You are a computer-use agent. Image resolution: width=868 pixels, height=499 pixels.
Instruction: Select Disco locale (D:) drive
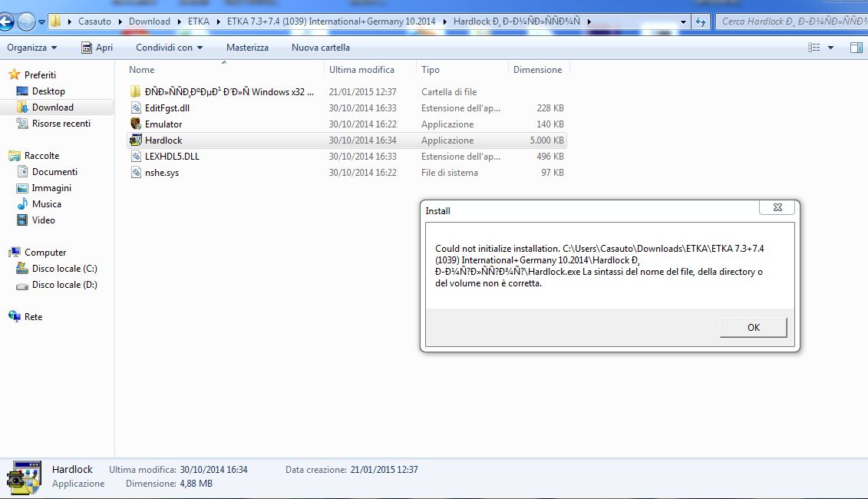[64, 284]
